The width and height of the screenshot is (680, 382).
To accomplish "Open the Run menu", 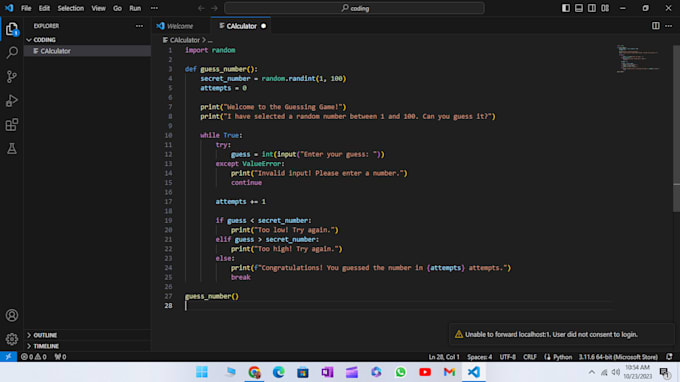I will click(x=135, y=8).
